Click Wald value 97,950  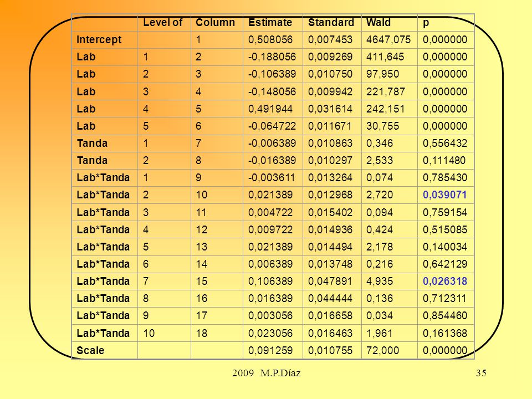click(382, 74)
